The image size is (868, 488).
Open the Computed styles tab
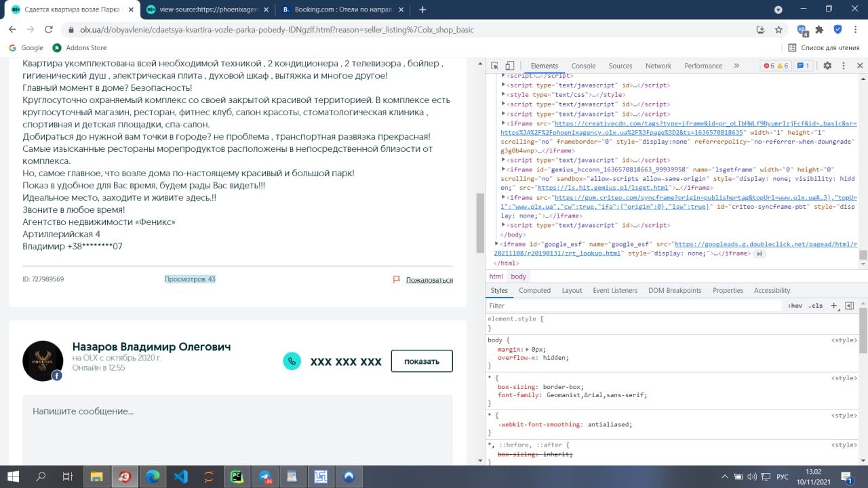point(535,290)
